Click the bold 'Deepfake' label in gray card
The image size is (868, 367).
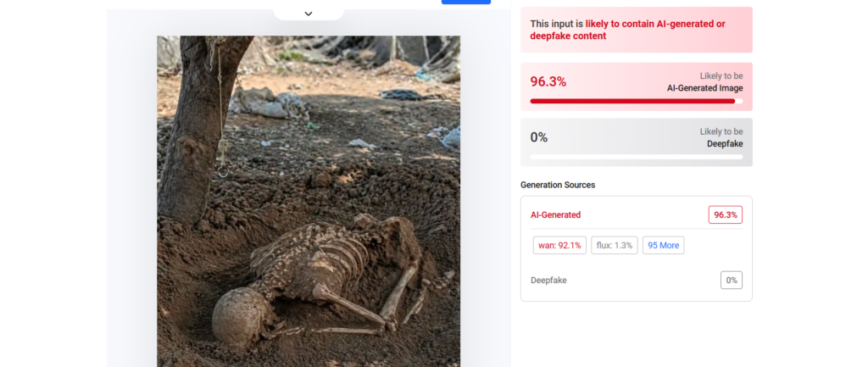(x=725, y=144)
